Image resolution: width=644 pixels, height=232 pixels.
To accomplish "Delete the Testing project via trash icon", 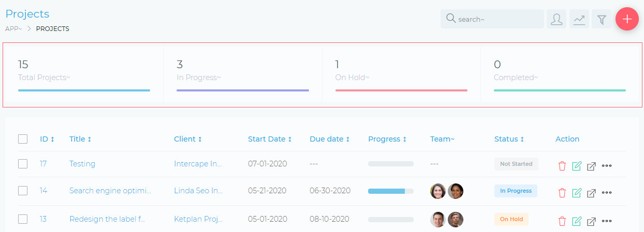I will (562, 166).
